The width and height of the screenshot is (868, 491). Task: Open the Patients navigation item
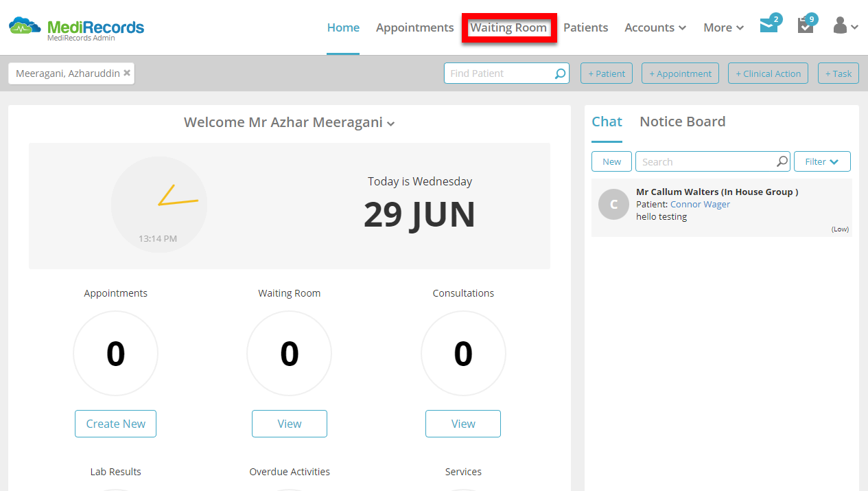tap(586, 27)
